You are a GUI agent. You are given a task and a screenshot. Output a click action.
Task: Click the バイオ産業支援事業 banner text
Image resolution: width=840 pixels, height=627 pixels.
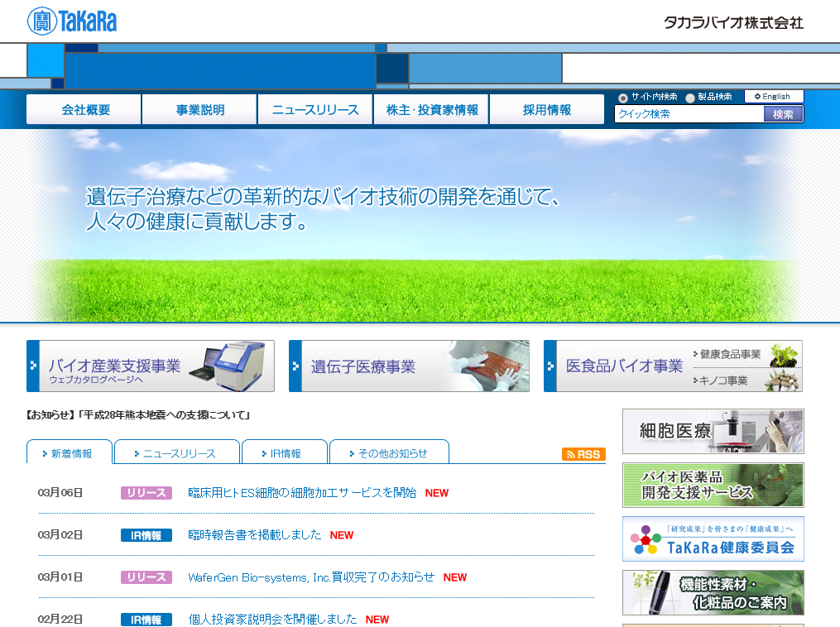pos(114,366)
